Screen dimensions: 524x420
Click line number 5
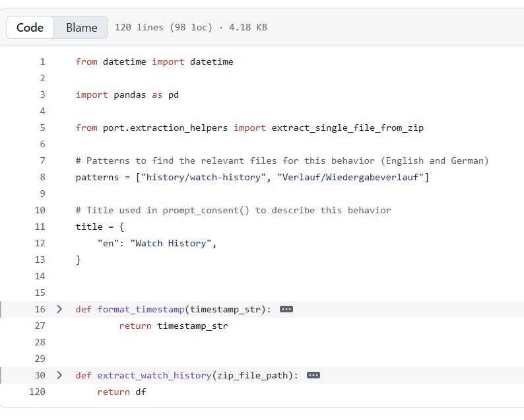pyautogui.click(x=42, y=127)
